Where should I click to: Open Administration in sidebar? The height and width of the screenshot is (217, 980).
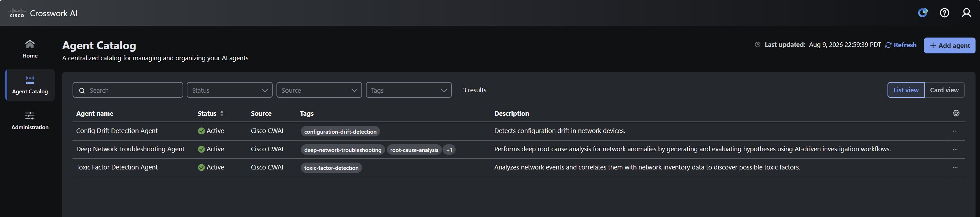coord(30,121)
